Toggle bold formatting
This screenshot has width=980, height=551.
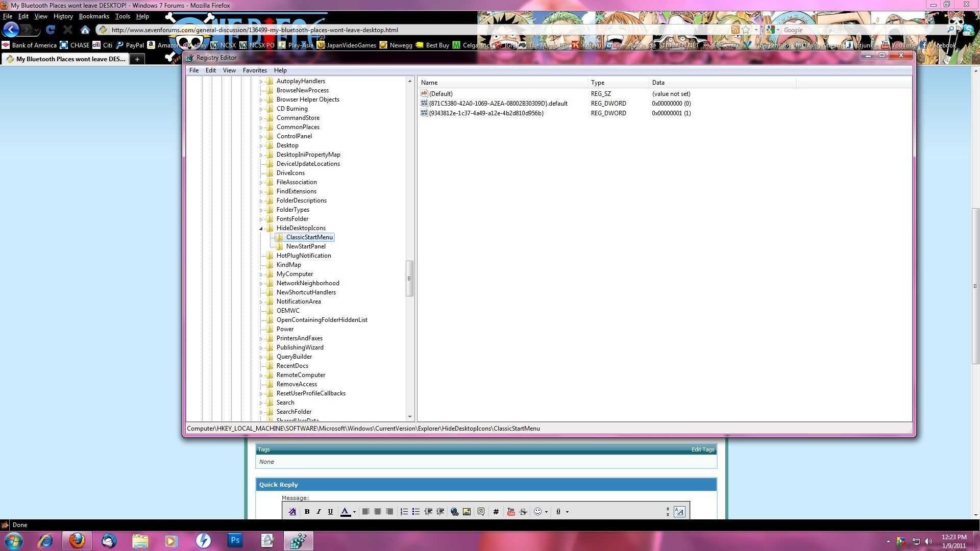point(307,512)
